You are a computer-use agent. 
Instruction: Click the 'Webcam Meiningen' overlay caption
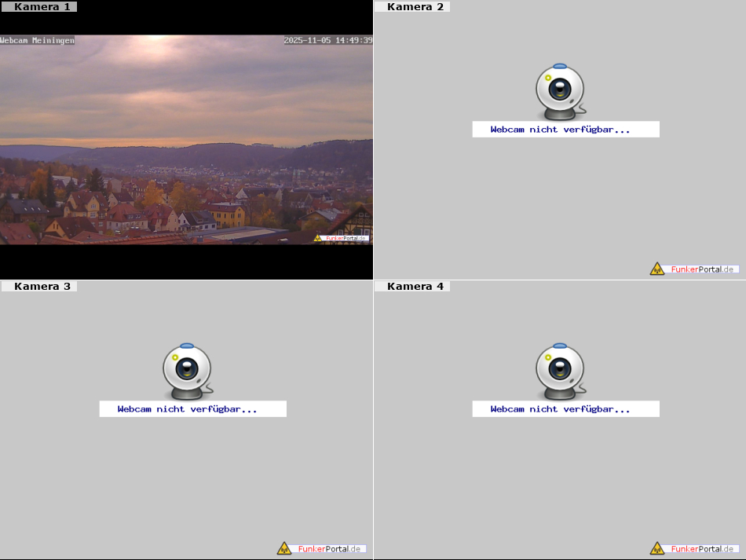[38, 40]
